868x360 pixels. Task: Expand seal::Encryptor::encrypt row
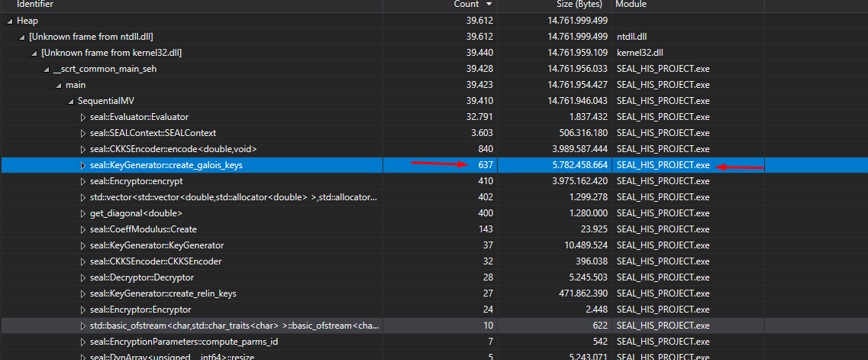pyautogui.click(x=83, y=182)
